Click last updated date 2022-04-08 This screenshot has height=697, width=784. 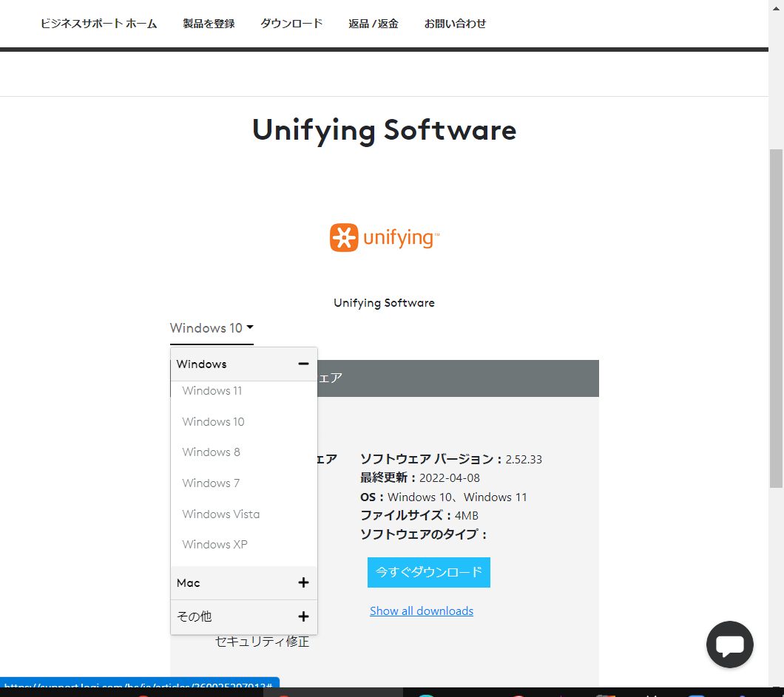[450, 478]
